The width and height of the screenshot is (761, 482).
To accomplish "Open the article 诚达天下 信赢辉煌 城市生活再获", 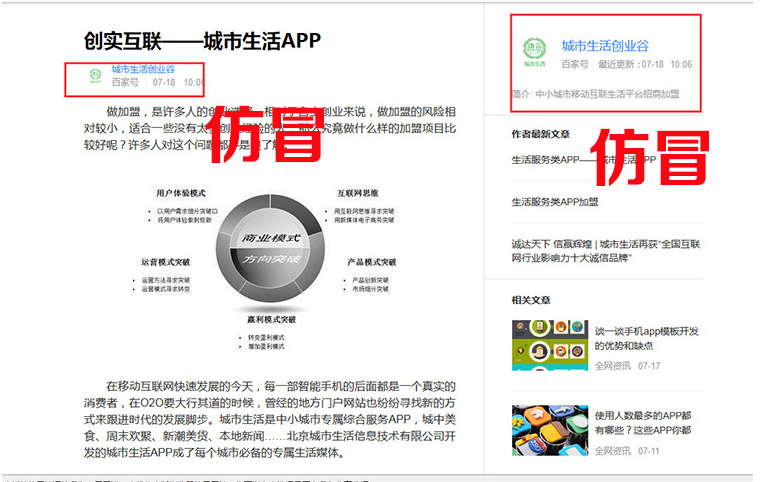I will (x=606, y=251).
